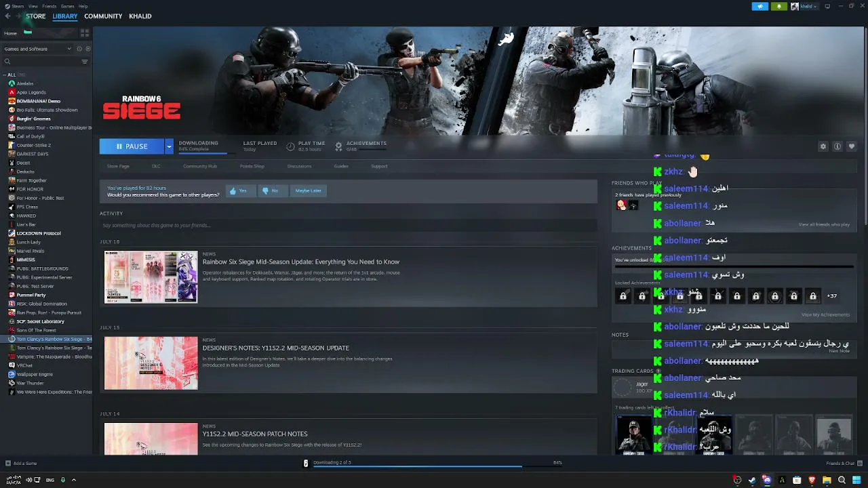Viewport: 868px width, 488px height.
Task: Pause the Rainbow Six Siege download
Action: click(x=132, y=146)
